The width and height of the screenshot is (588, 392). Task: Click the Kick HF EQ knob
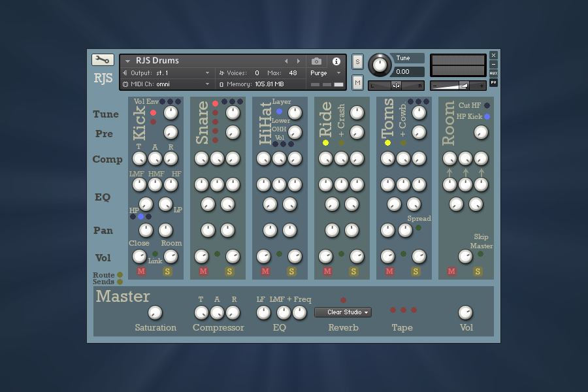[171, 184]
